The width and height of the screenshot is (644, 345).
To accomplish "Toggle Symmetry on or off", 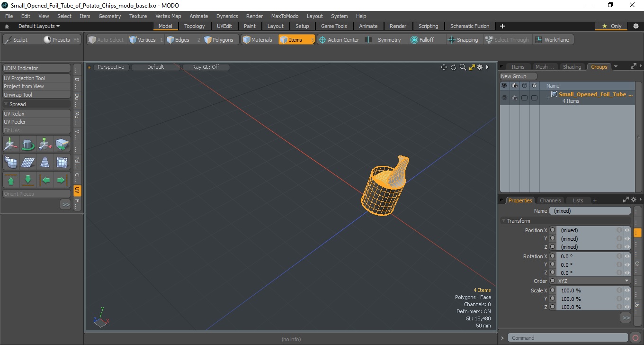I will click(x=384, y=40).
